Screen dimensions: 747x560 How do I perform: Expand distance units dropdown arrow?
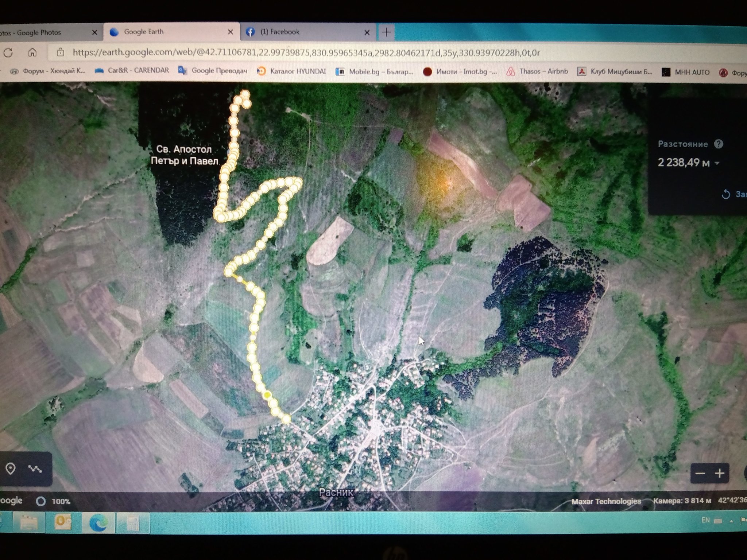(717, 163)
